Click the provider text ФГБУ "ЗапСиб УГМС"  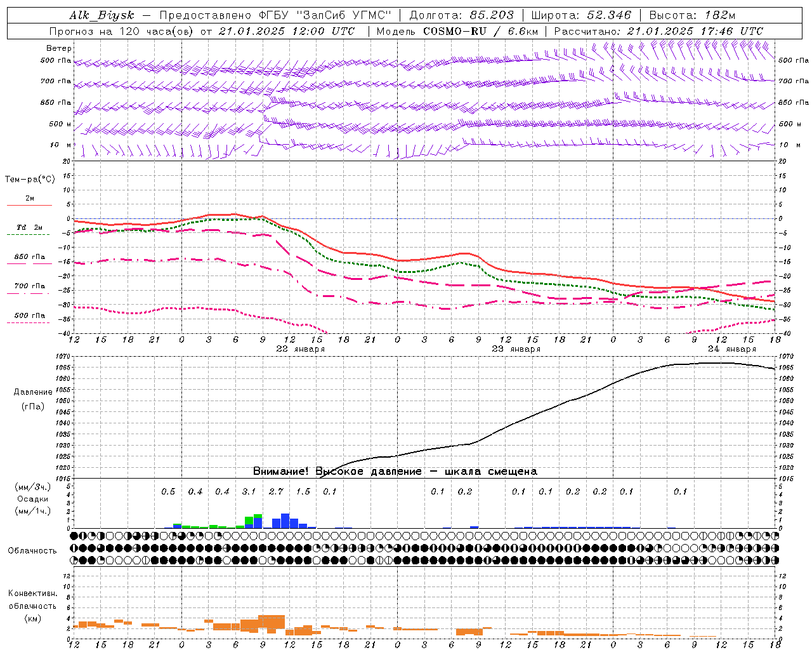click(325, 15)
